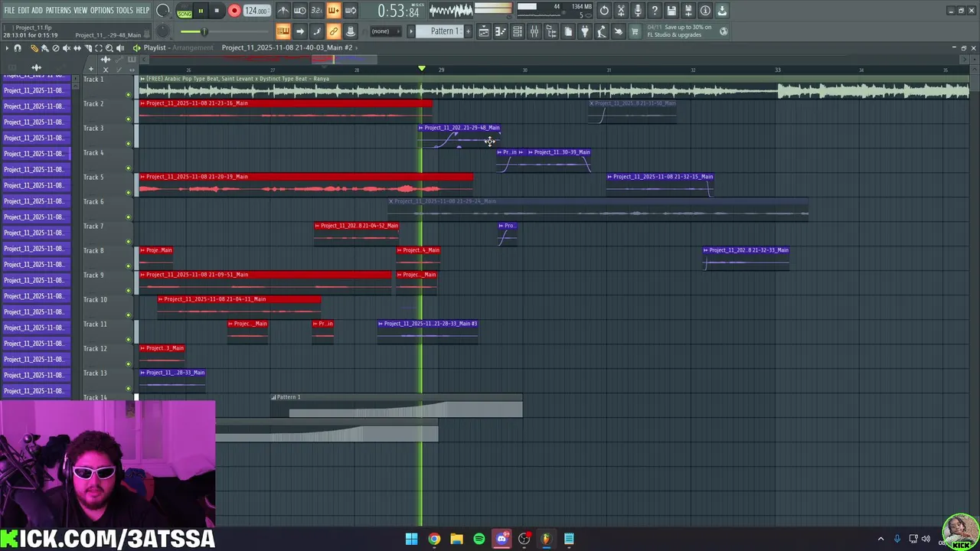The image size is (980, 551).
Task: Click the project info icon
Action: (705, 11)
